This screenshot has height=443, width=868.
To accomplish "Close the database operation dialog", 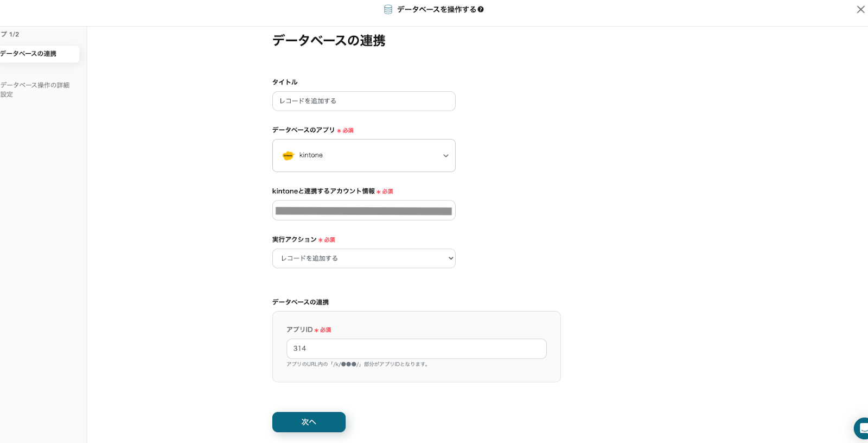I will [x=860, y=9].
